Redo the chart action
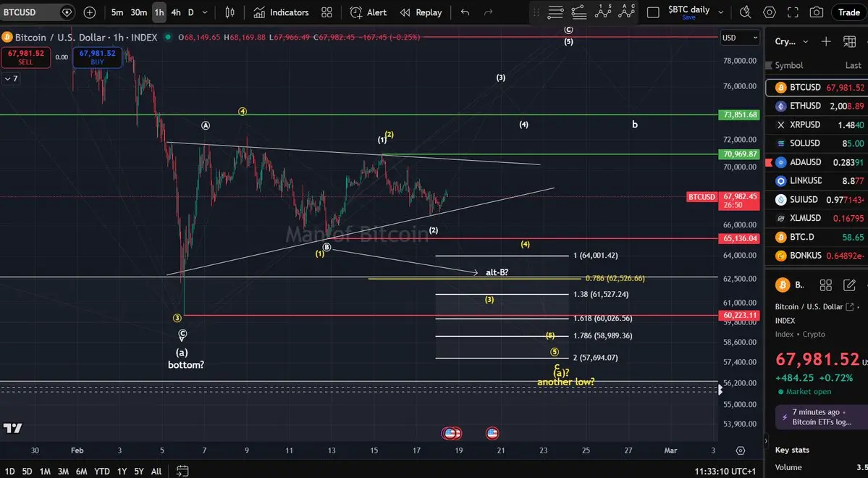The width and height of the screenshot is (868, 478). click(x=488, y=12)
